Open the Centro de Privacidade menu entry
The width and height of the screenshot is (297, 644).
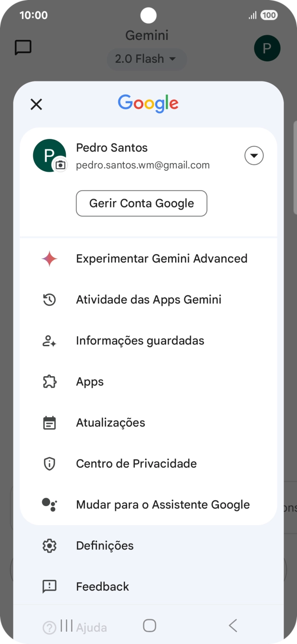[137, 463]
